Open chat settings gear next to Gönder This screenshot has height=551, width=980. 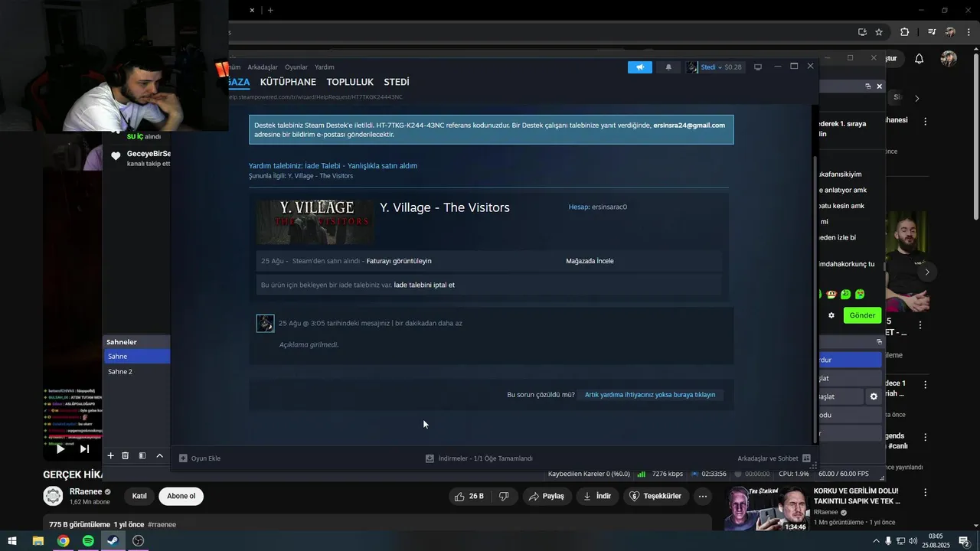[x=831, y=315]
